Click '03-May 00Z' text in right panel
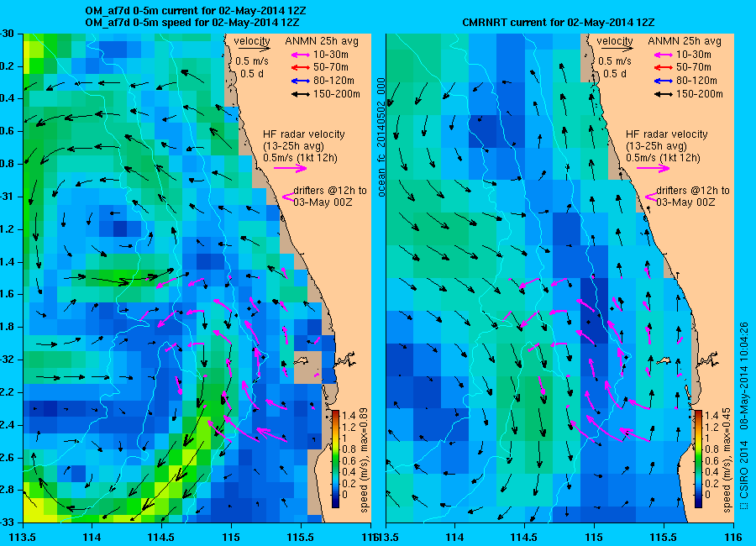 (685, 202)
